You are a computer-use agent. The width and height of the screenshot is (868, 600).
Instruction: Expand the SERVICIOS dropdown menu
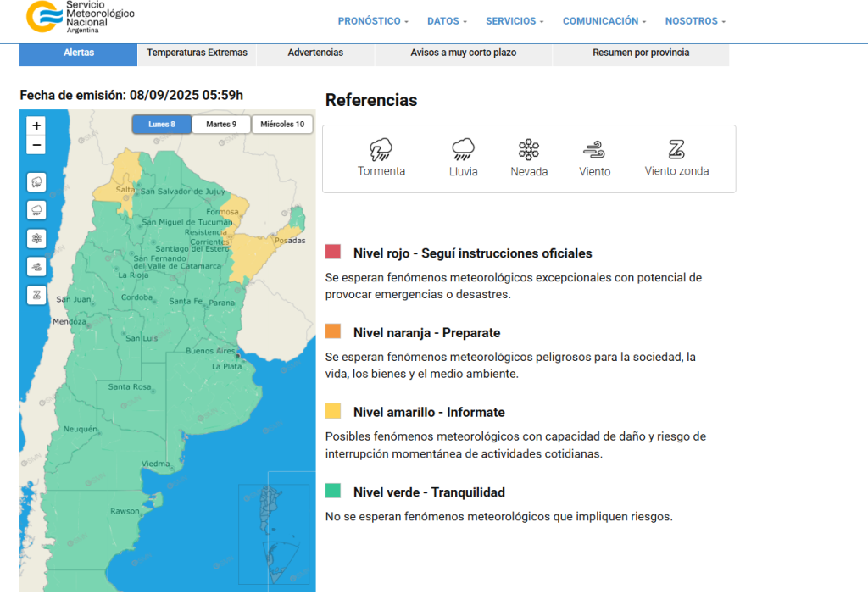515,21
